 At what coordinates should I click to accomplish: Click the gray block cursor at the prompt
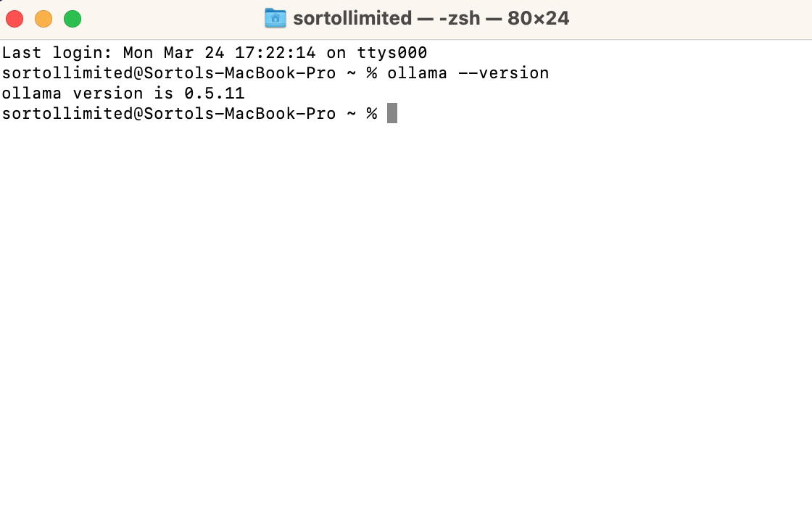[392, 113]
